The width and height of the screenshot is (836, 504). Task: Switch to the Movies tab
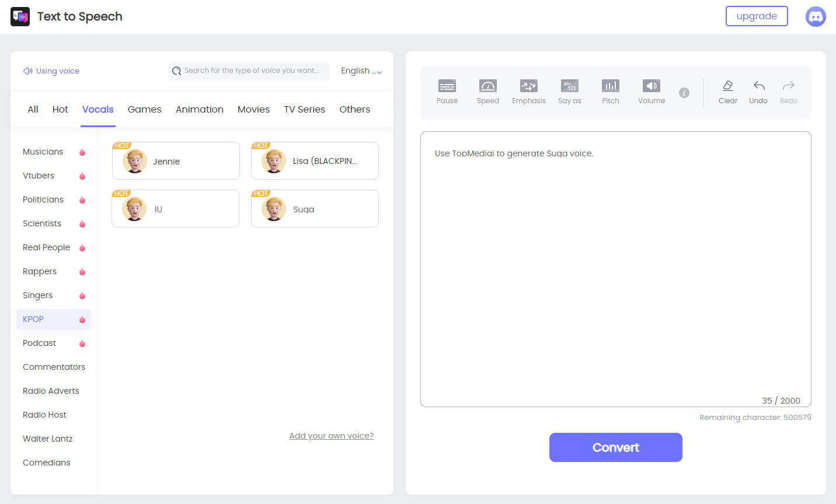(253, 109)
